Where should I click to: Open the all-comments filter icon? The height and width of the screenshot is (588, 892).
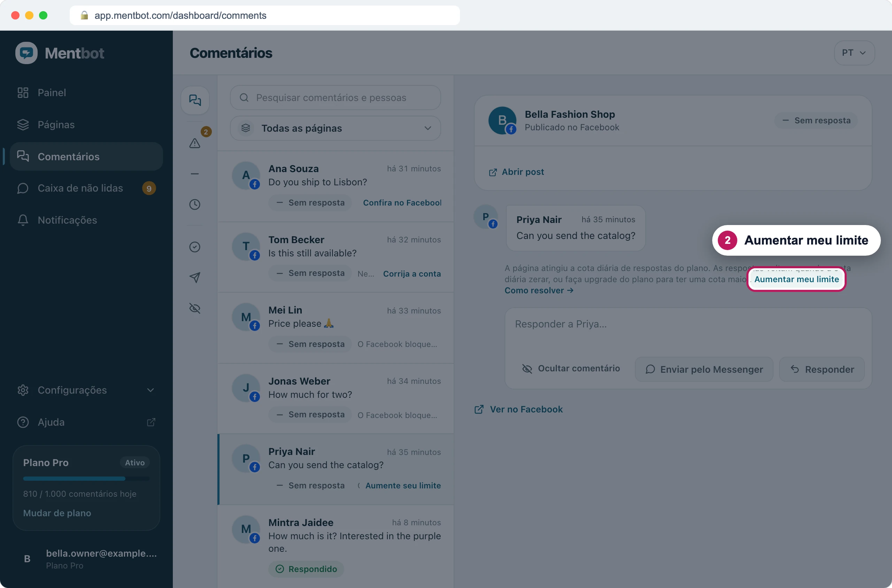point(195,100)
